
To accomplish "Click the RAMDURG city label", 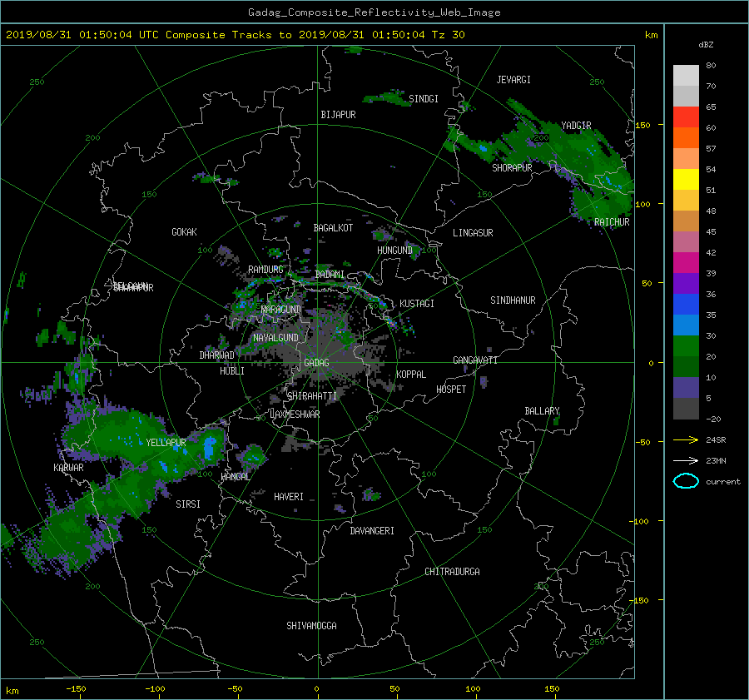I will (265, 270).
